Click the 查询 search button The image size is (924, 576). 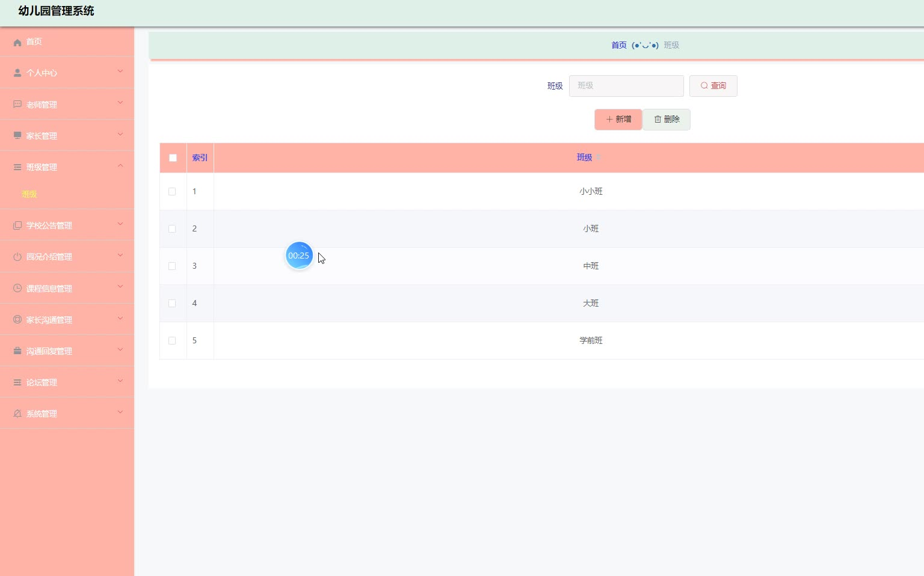pos(713,86)
